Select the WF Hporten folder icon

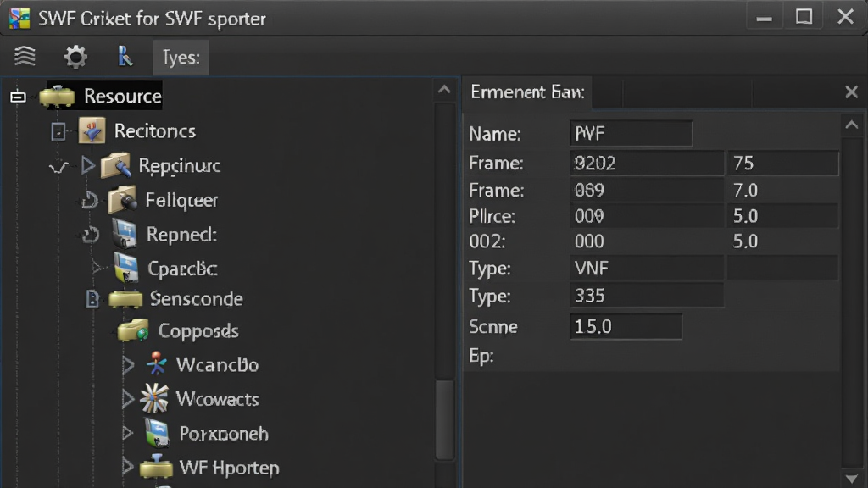click(156, 467)
